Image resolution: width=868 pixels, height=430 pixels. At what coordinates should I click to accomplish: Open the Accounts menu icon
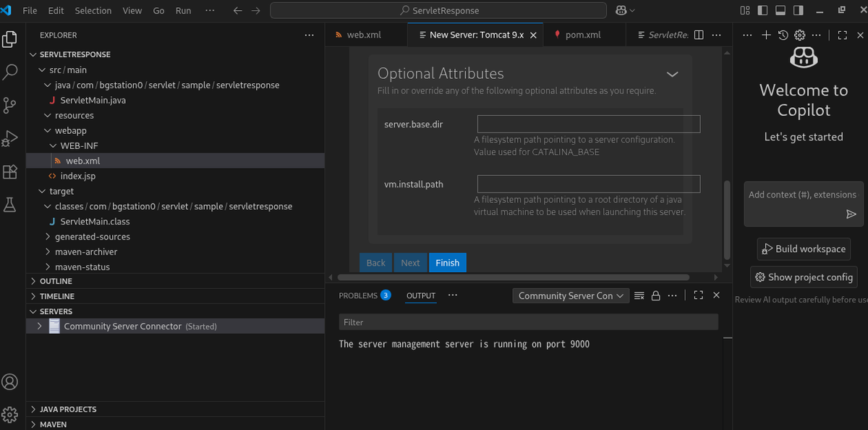click(x=10, y=381)
